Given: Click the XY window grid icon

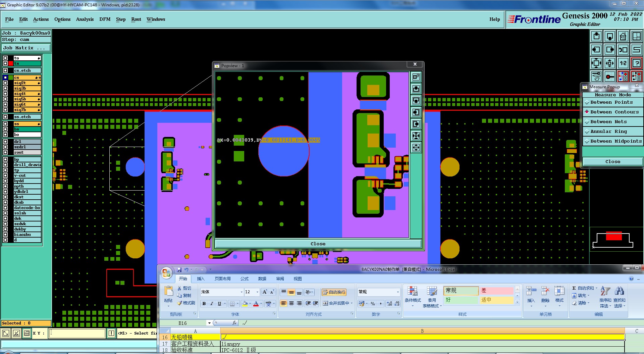Looking at the screenshot, I should pos(637,36).
